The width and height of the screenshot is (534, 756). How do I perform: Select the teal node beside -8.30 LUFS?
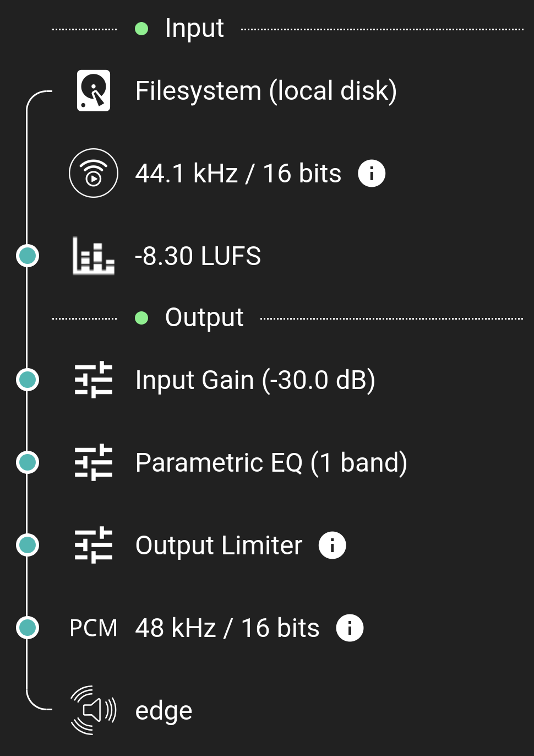(x=27, y=256)
